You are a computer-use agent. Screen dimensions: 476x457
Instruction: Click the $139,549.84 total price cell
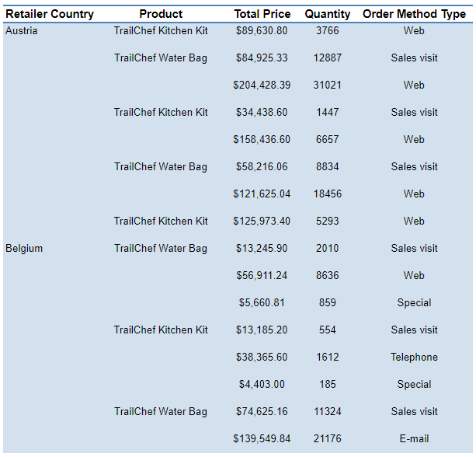click(x=262, y=439)
